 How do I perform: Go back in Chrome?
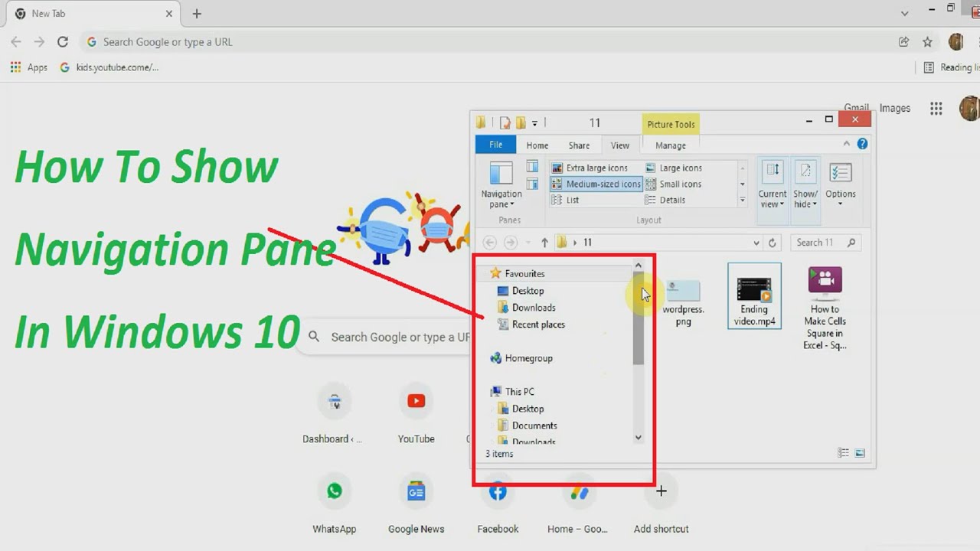(16, 42)
